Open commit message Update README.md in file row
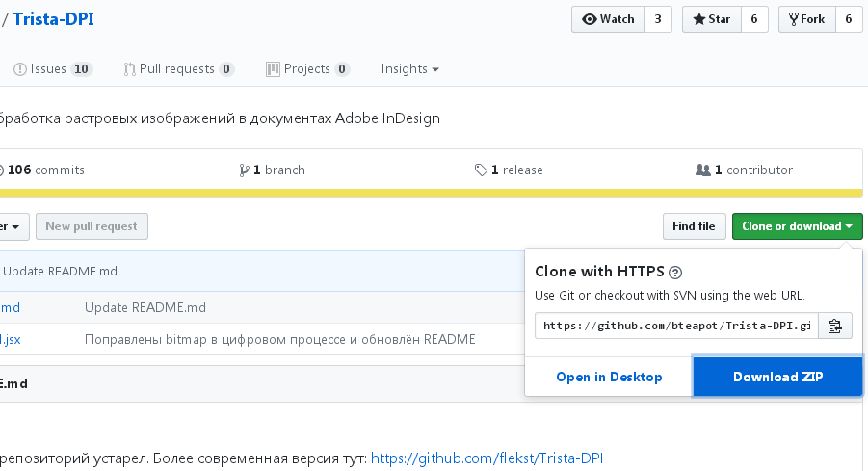This screenshot has width=868, height=471. pyautogui.click(x=145, y=307)
